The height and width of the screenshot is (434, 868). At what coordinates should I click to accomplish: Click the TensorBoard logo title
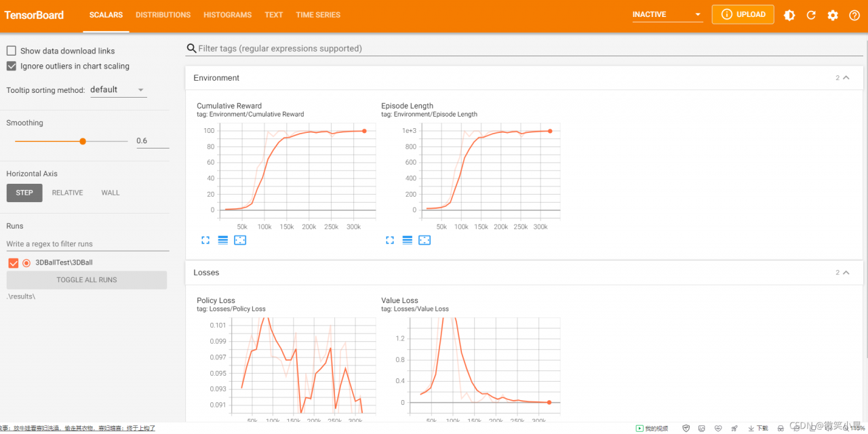(34, 15)
